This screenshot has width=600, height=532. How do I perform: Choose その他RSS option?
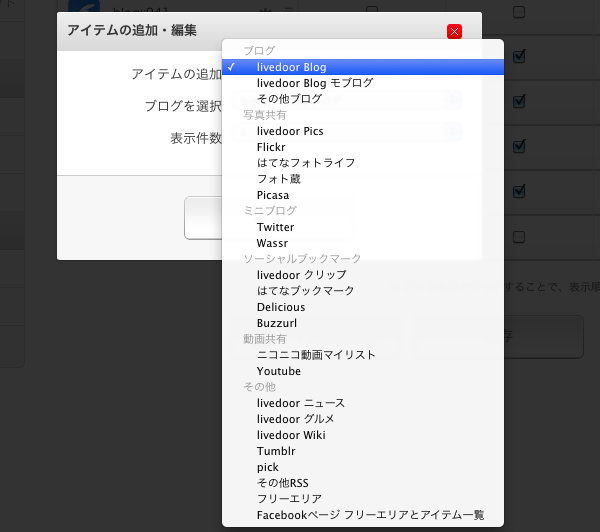363,483
